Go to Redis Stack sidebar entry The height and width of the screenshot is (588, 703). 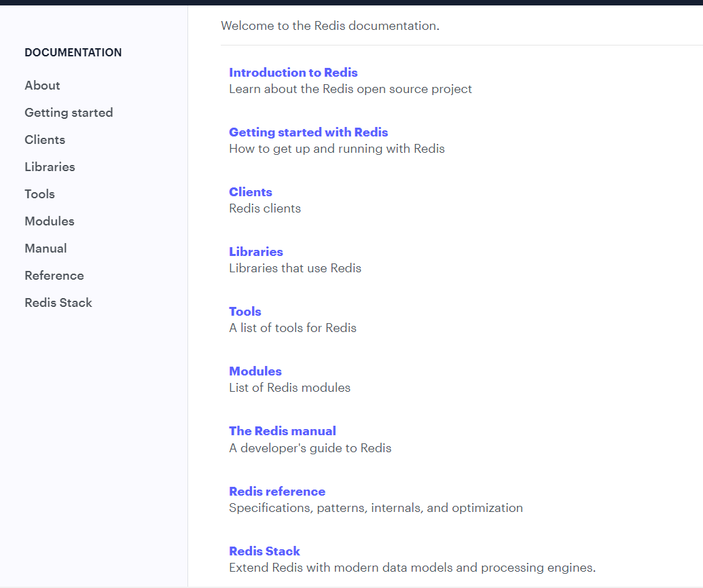tap(58, 303)
